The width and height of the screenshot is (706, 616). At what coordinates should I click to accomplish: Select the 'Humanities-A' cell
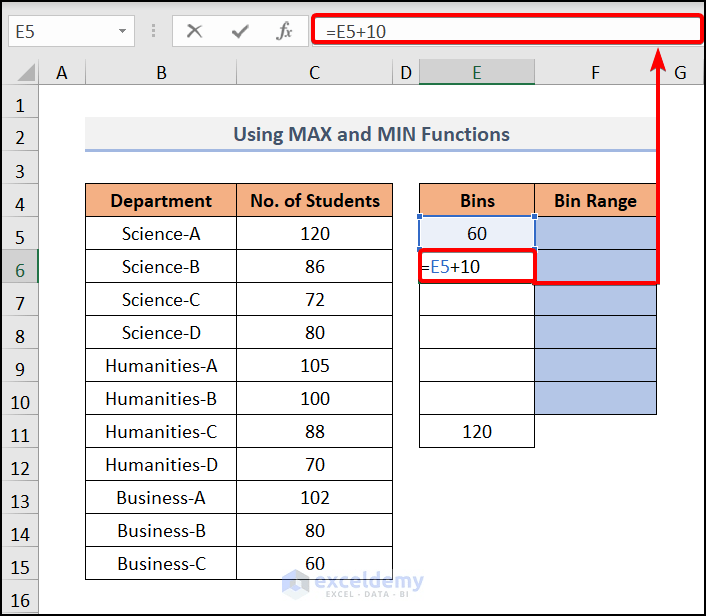pos(161,366)
